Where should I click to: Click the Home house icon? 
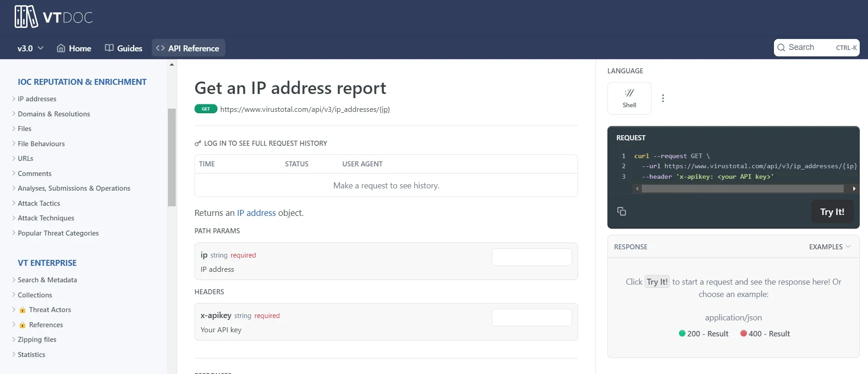61,48
